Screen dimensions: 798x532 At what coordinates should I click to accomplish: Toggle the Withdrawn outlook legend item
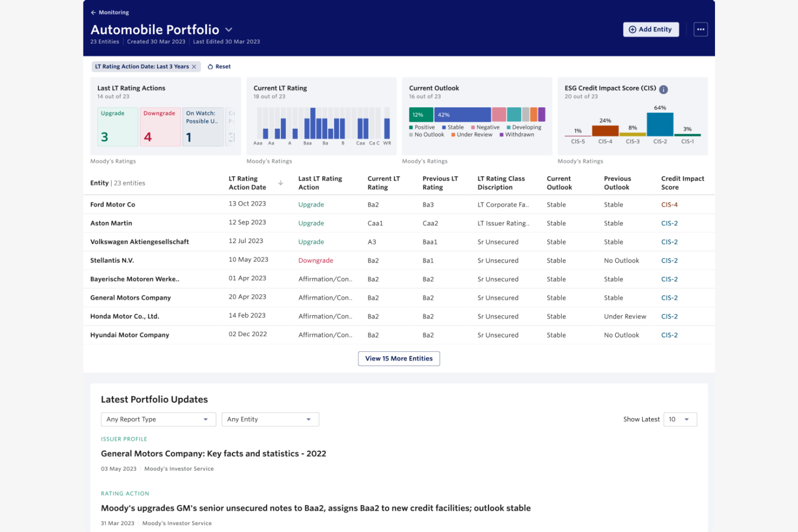(x=518, y=134)
